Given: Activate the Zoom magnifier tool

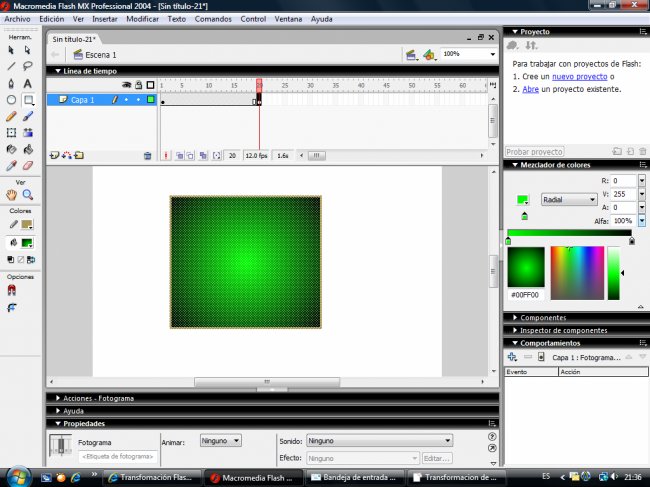Looking at the screenshot, I should (x=28, y=195).
